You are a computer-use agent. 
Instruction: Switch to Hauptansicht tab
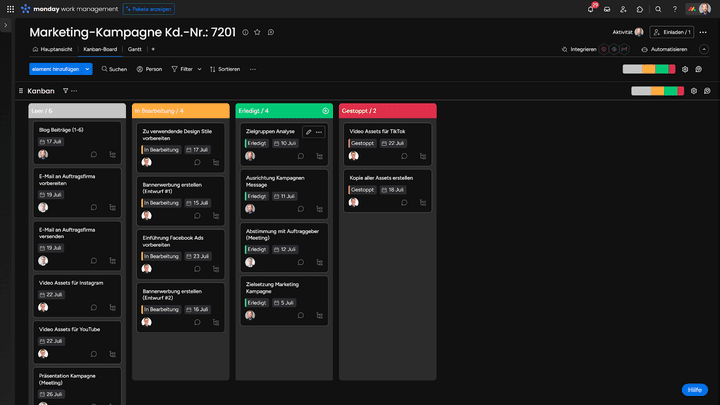tap(52, 49)
